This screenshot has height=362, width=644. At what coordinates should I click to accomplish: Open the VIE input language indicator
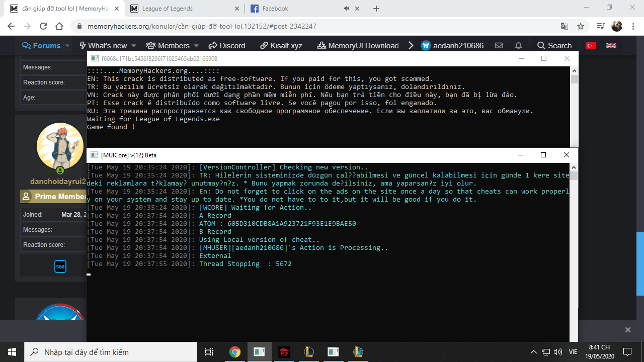click(x=573, y=352)
